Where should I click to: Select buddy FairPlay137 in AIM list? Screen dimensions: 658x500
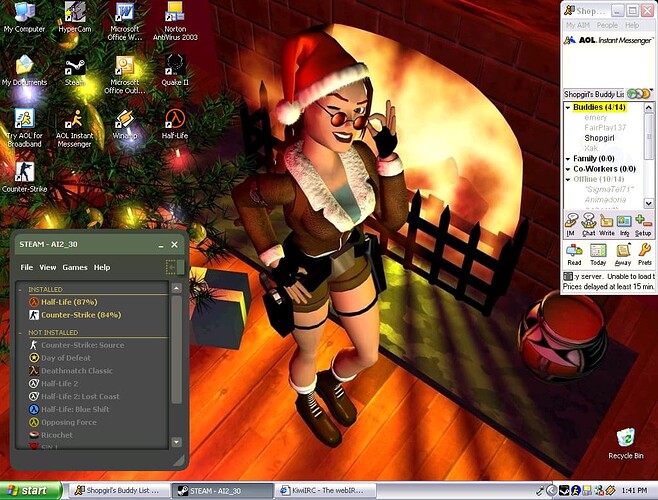pos(605,128)
